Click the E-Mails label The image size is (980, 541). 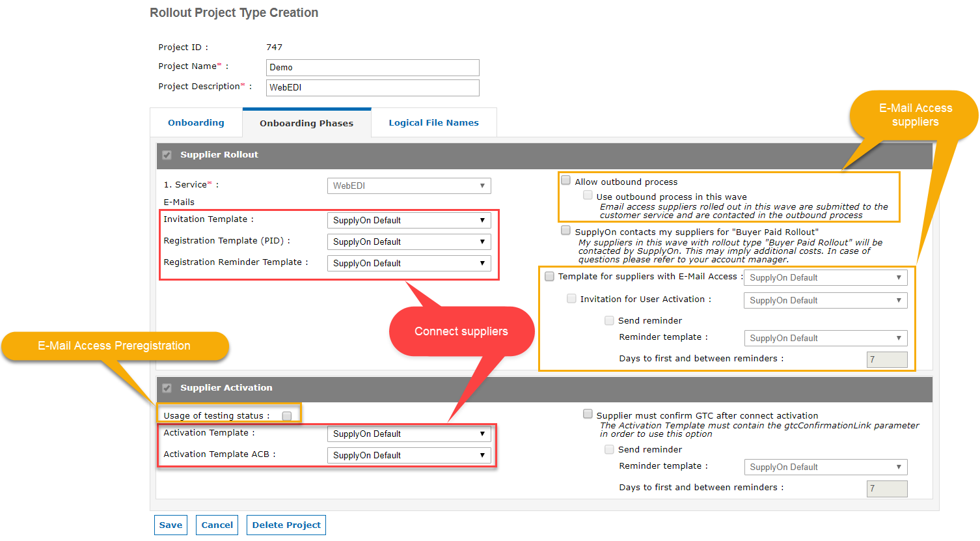[x=179, y=202]
